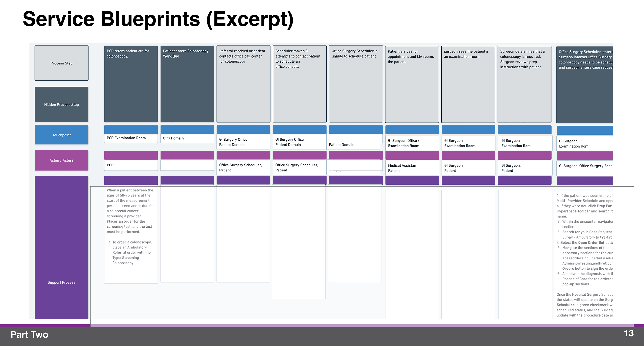Select Surgeon determines colonoscopy is required card
The image size is (644, 346).
(x=524, y=84)
